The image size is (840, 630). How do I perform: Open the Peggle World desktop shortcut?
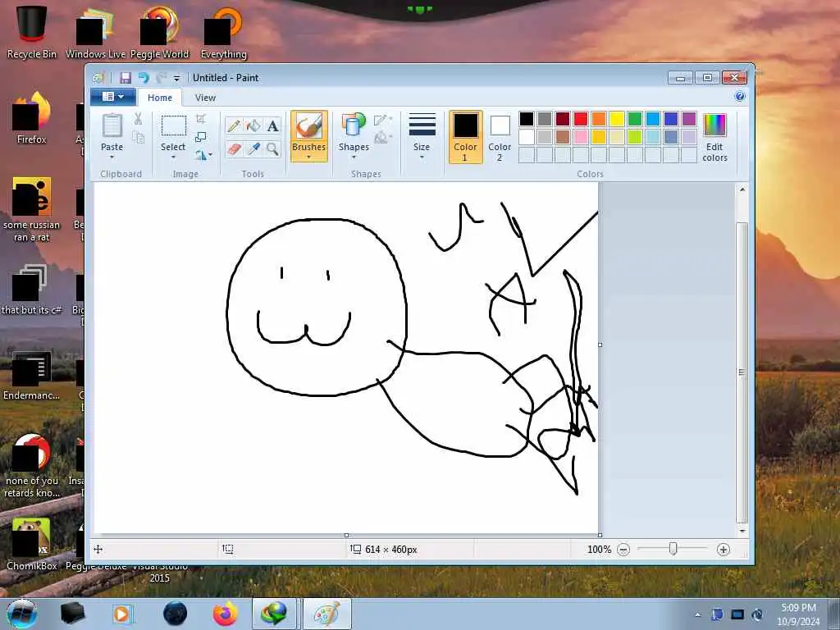point(160,32)
